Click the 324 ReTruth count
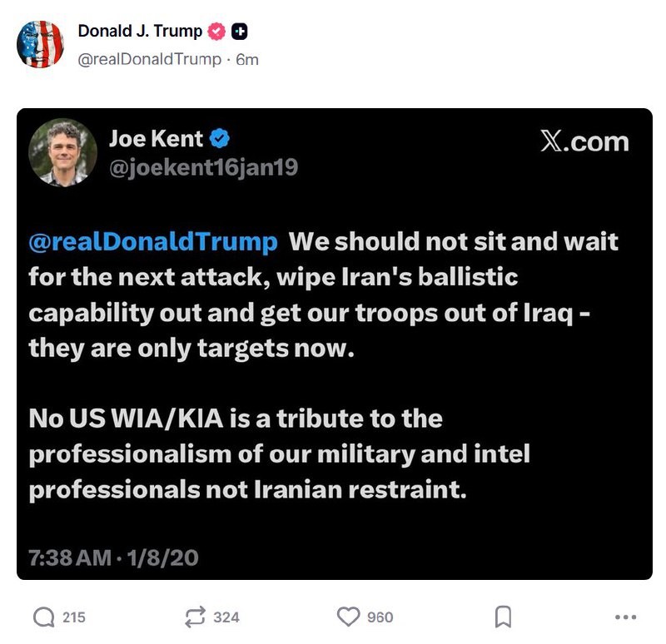666x644 pixels. [x=226, y=617]
